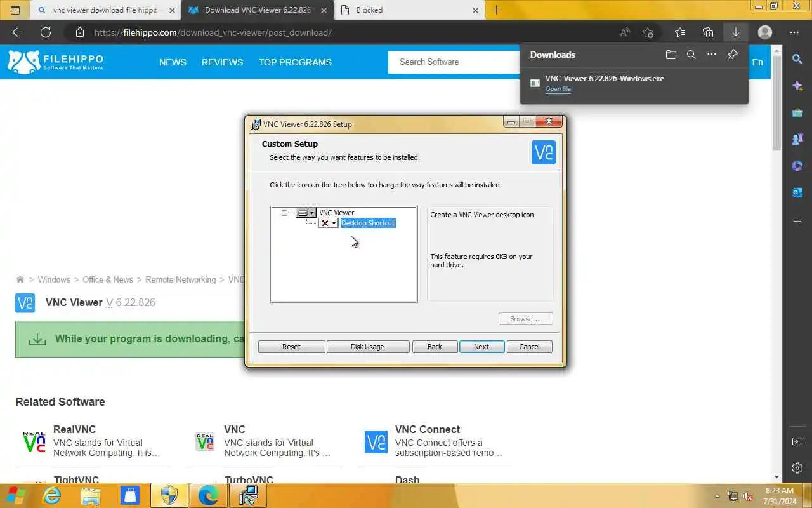The width and height of the screenshot is (812, 508).
Task: Click the Search Software input field
Action: 454,62
